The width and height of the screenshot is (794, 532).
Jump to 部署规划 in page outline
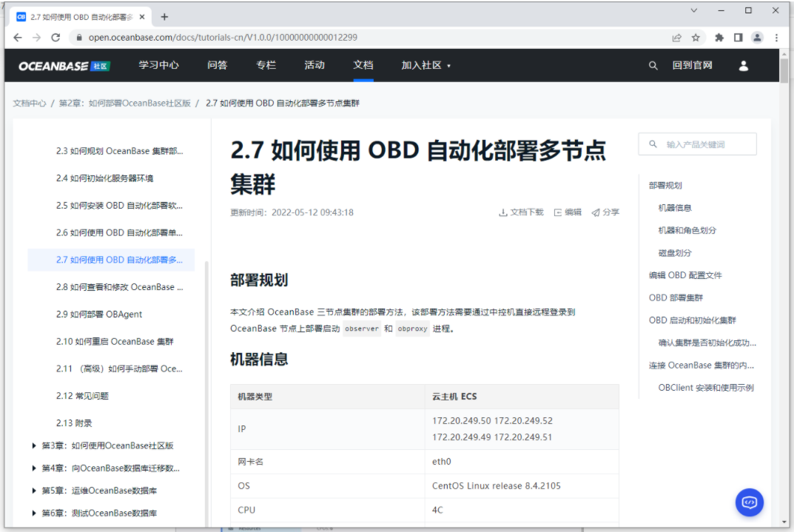[x=665, y=185]
